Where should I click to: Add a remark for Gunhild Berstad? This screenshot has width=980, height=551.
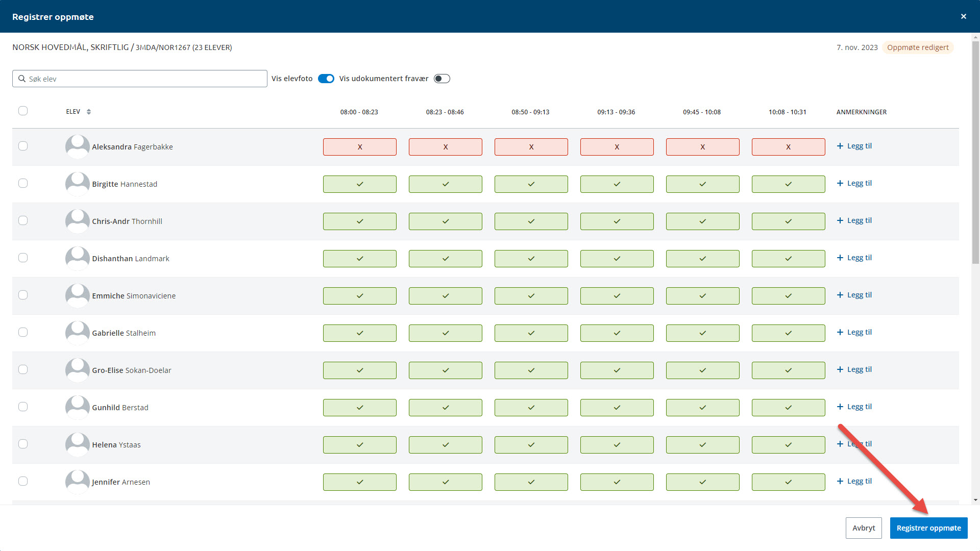click(x=854, y=407)
